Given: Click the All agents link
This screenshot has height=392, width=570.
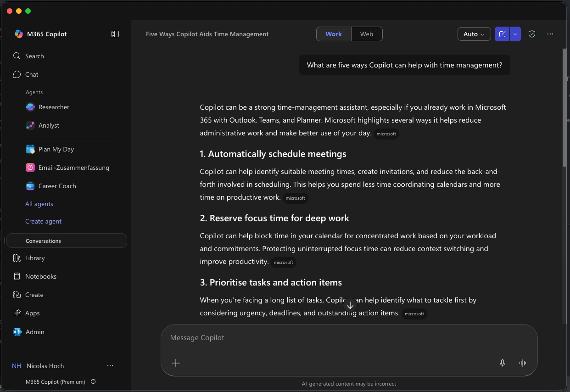Looking at the screenshot, I should [39, 204].
